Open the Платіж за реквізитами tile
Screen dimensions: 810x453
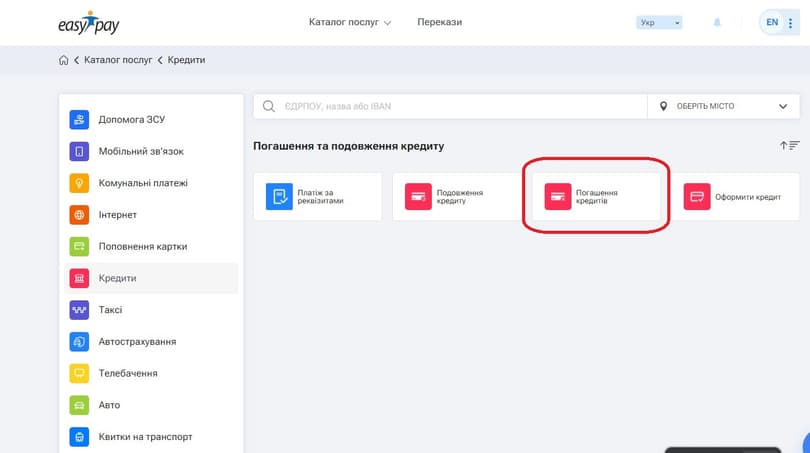pyautogui.click(x=318, y=197)
